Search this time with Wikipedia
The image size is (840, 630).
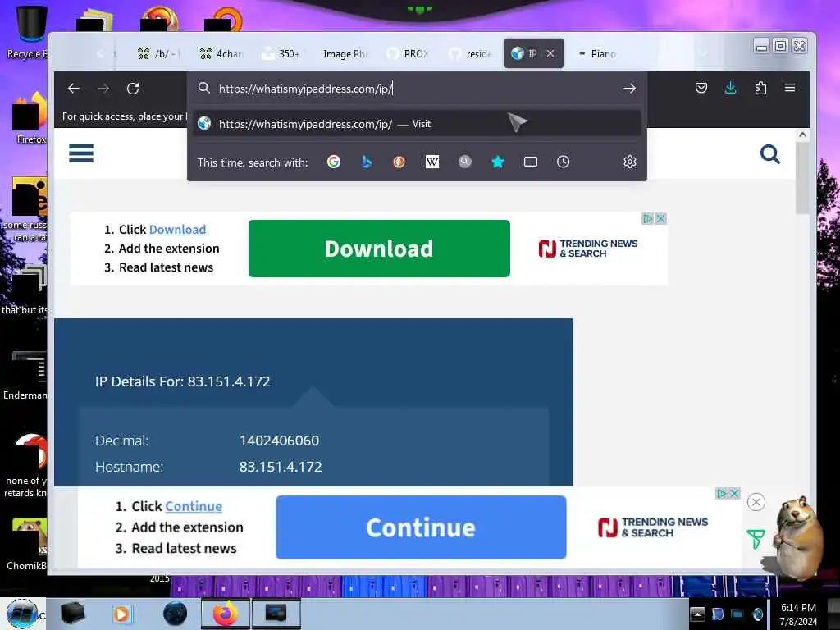click(431, 162)
